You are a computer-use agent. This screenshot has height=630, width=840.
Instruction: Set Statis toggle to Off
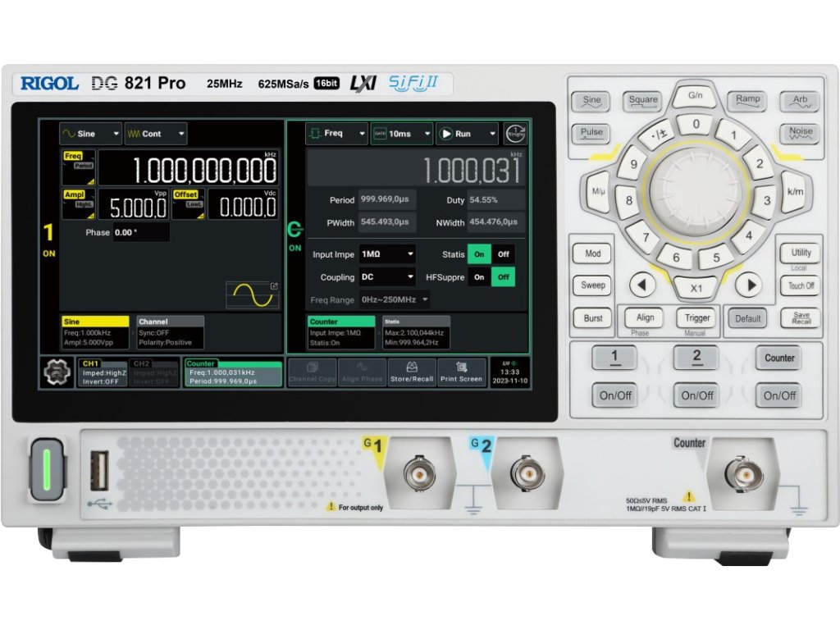(503, 254)
